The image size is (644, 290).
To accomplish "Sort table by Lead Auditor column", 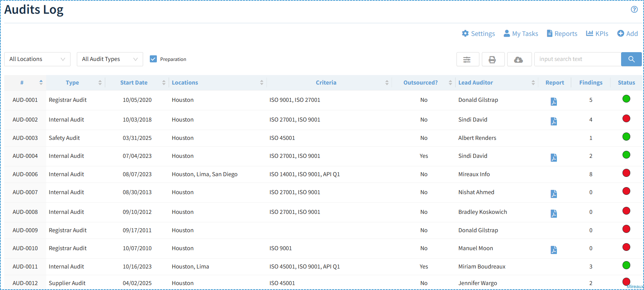I will click(476, 83).
